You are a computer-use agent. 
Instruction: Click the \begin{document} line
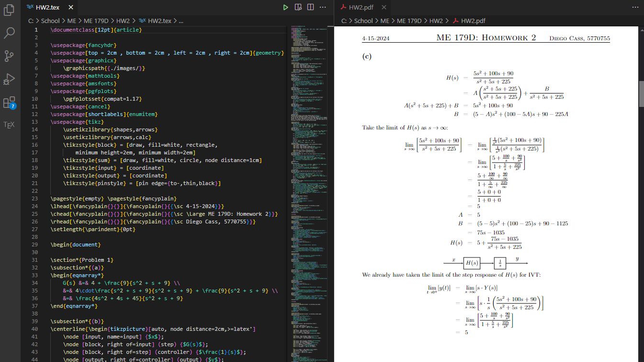(x=76, y=245)
